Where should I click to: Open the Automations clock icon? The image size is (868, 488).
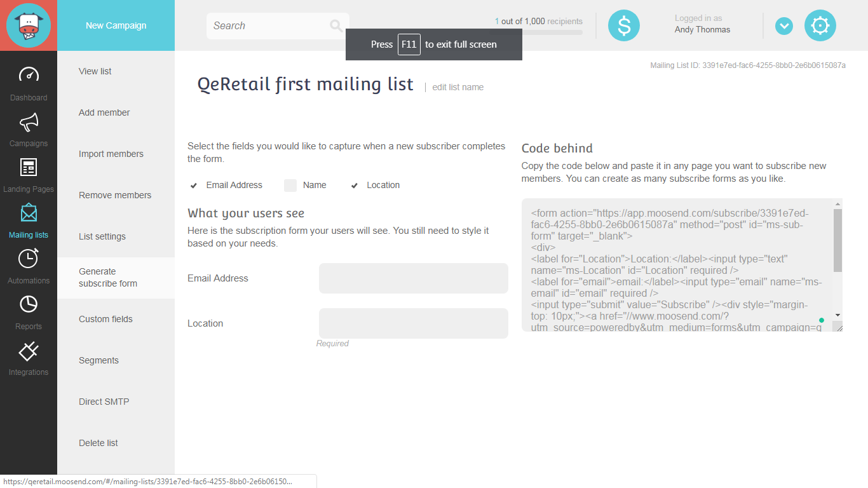29,258
